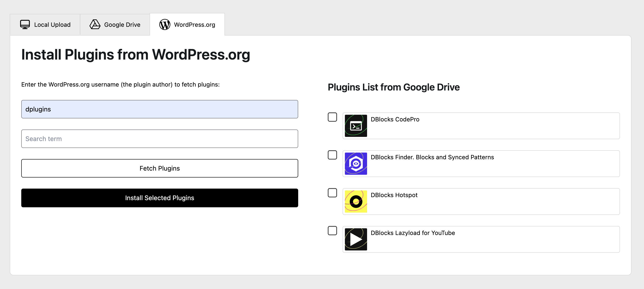Image resolution: width=644 pixels, height=289 pixels.
Task: Click the Google Drive triangle logo icon
Action: 95,24
